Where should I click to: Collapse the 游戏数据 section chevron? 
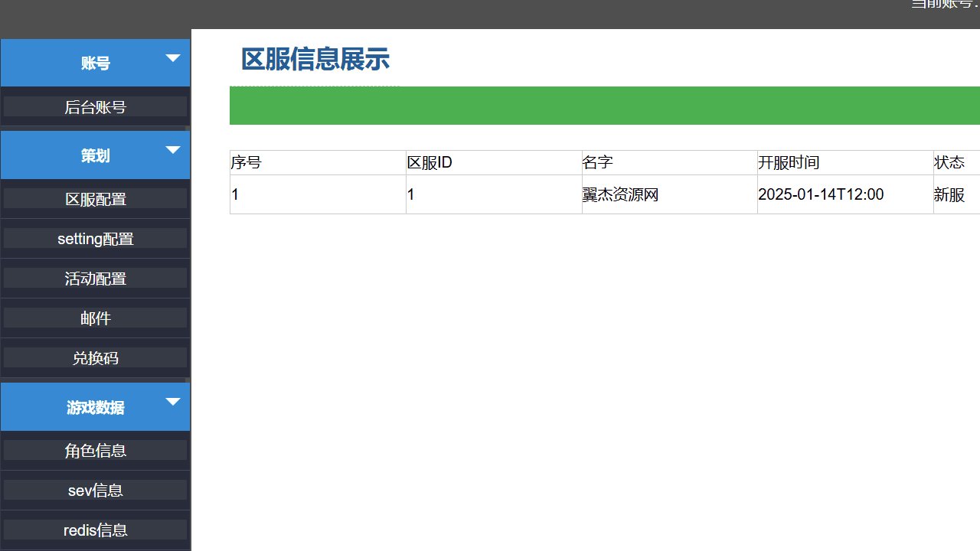(x=173, y=401)
